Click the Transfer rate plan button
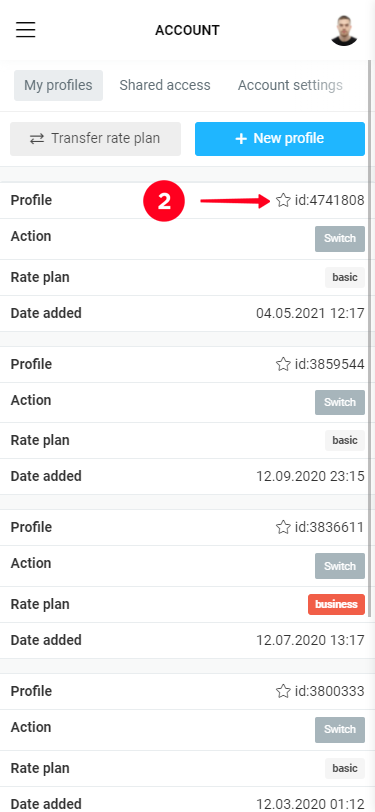375x812 pixels. click(95, 139)
